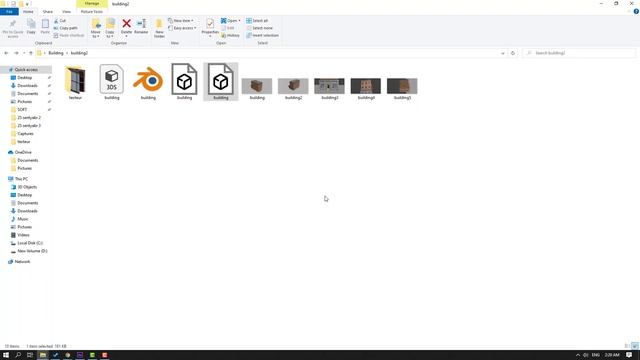
Task: Click the Copy icon in Clipboard group
Action: point(31,24)
